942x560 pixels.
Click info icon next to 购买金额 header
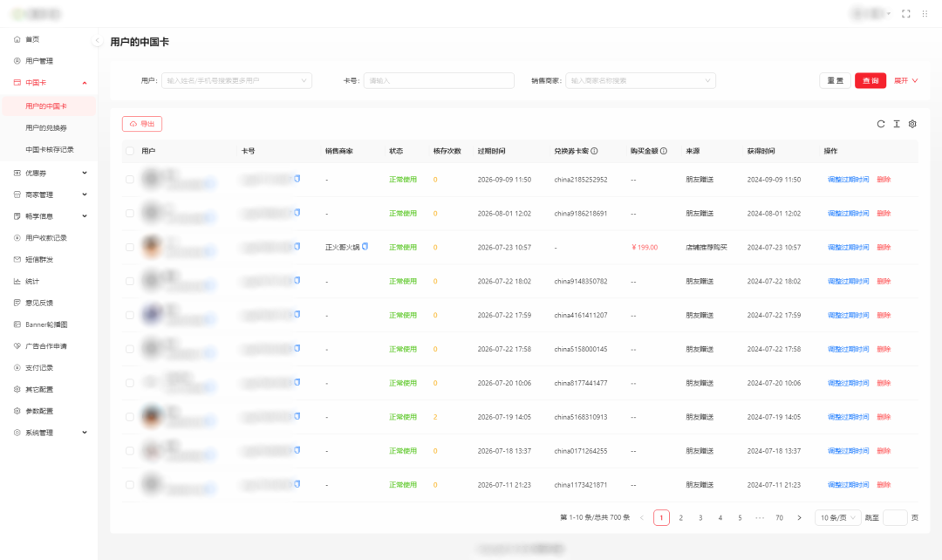tap(664, 151)
